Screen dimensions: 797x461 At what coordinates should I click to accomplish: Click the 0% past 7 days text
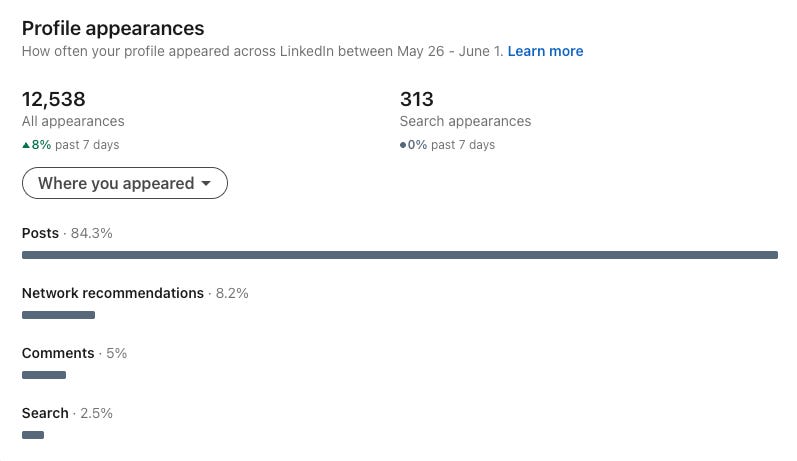point(451,145)
